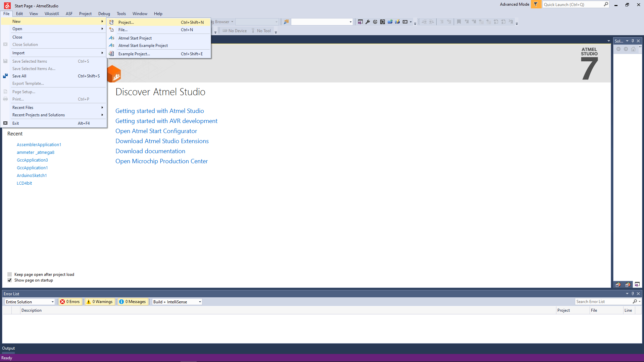Open recent project LCD4bit
644x362 pixels.
pyautogui.click(x=24, y=183)
